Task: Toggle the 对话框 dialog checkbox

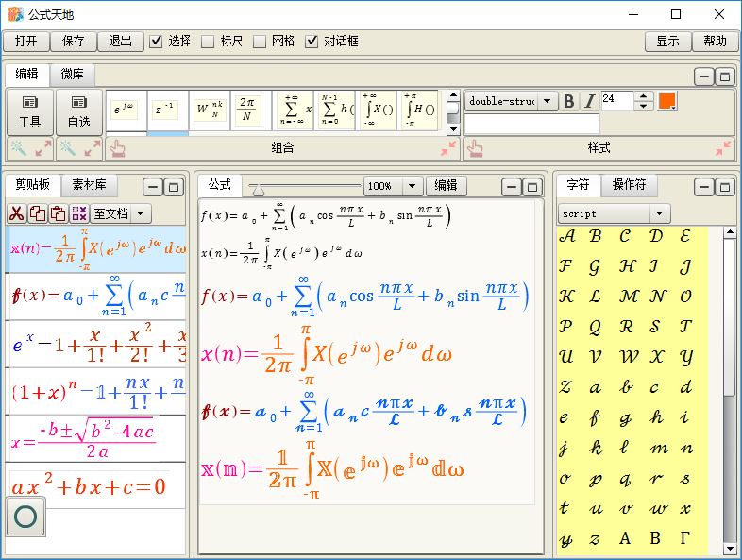Action: click(x=311, y=42)
